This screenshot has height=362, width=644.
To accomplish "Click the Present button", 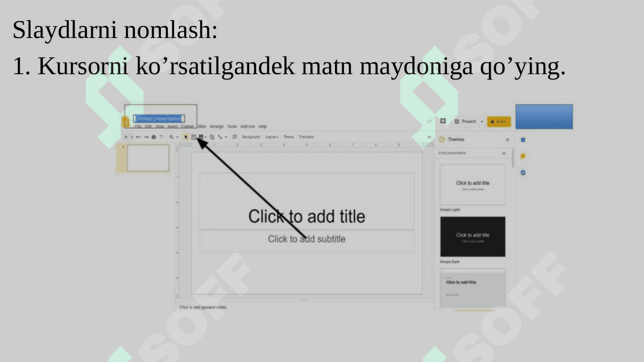I will [x=466, y=122].
